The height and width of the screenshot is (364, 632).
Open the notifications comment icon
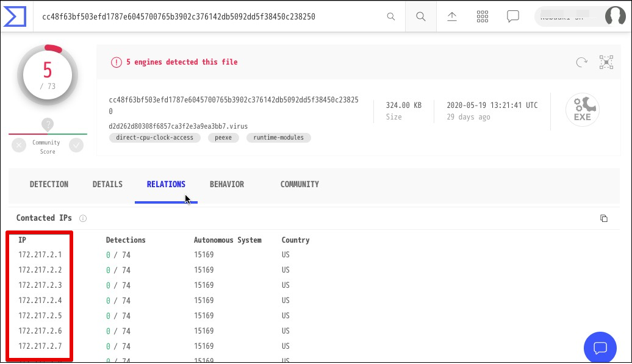(513, 16)
